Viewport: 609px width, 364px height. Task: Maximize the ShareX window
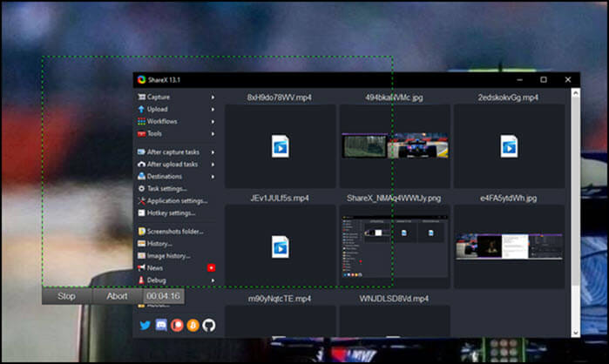point(544,79)
